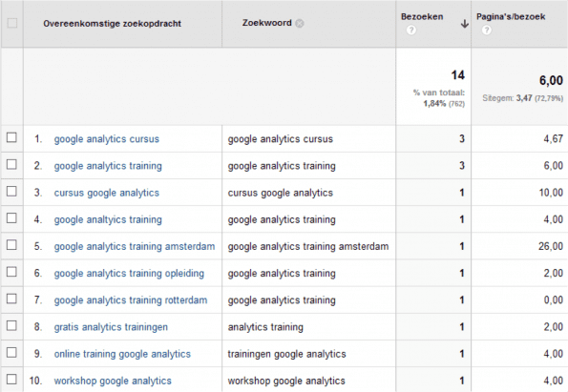Open the google analytics training rotterdam link

pyautogui.click(x=131, y=300)
